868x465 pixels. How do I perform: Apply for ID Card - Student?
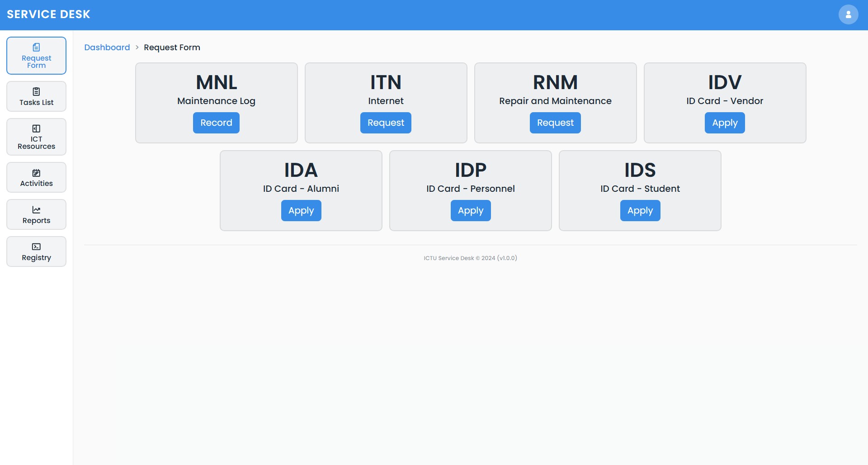coord(640,211)
